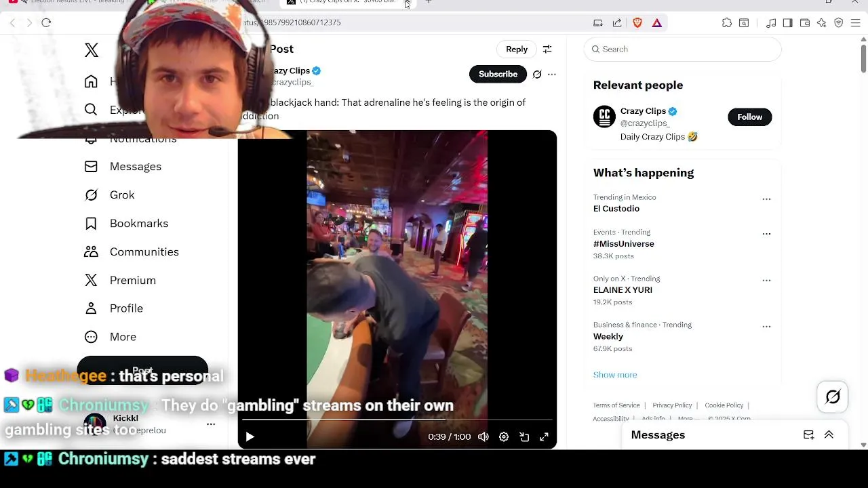This screenshot has height=488, width=868.
Task: Subscribe to Crazy Clips
Action: click(x=498, y=75)
